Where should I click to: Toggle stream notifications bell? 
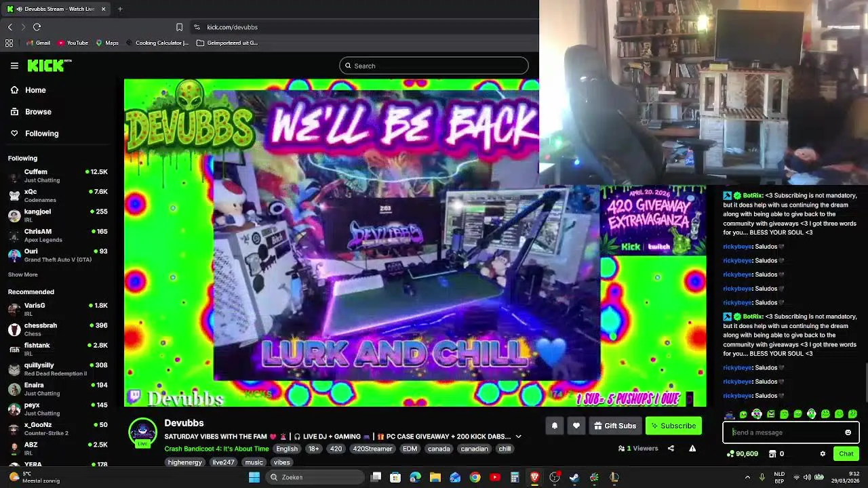[x=554, y=426]
